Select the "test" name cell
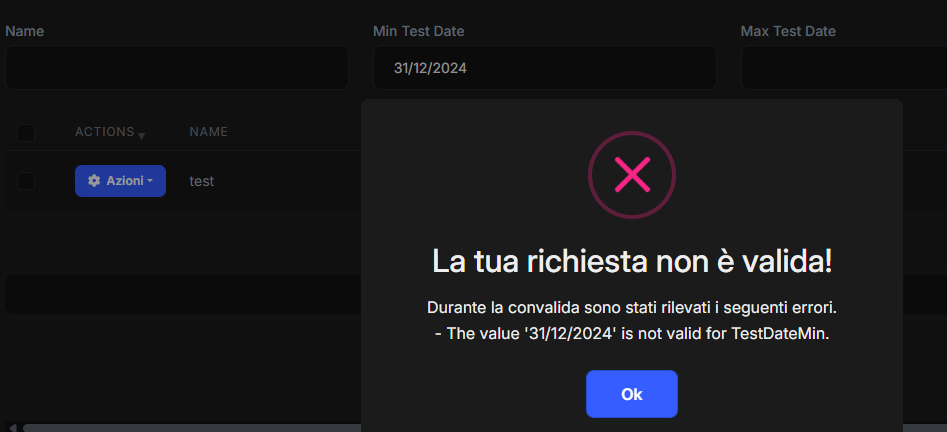Screen dimensions: 947x432 coord(202,181)
